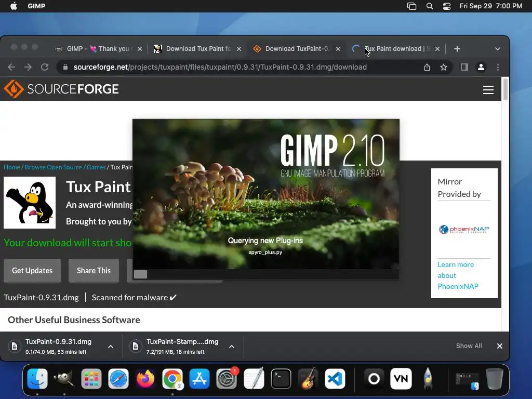This screenshot has width=532, height=399.
Task: Close the Download Tux Paint tab
Action: (239, 49)
